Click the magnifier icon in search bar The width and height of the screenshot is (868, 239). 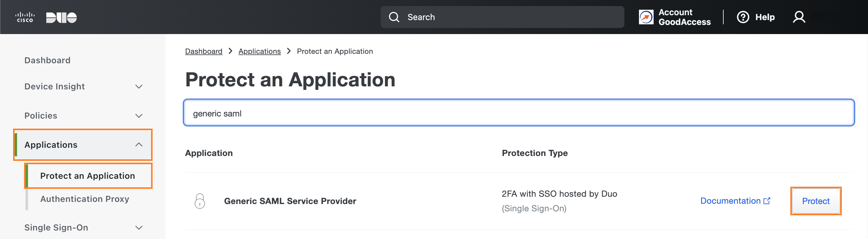pyautogui.click(x=394, y=17)
